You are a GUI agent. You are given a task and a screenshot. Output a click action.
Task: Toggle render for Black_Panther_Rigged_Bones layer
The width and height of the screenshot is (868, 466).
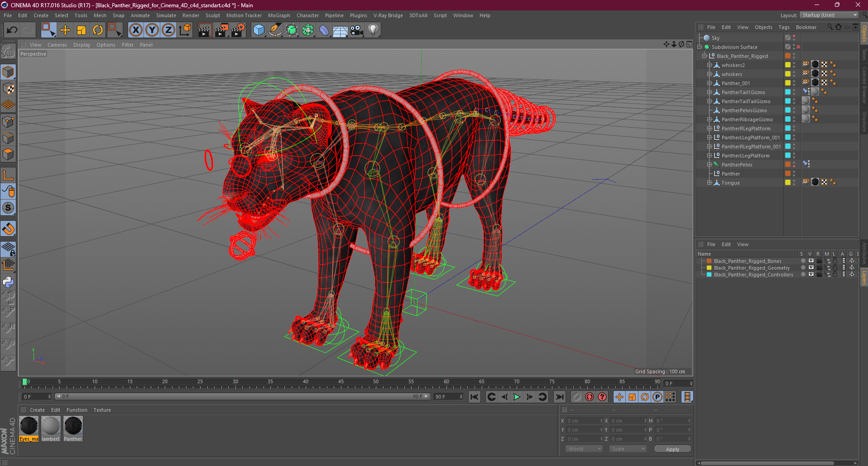819,261
